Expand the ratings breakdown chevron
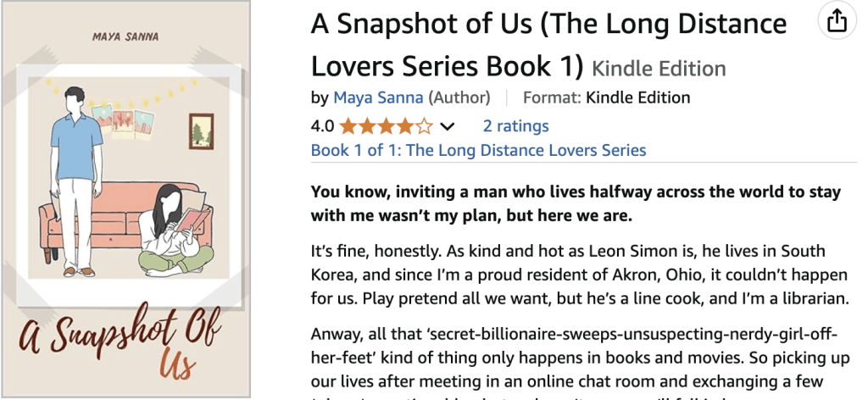 pyautogui.click(x=448, y=127)
